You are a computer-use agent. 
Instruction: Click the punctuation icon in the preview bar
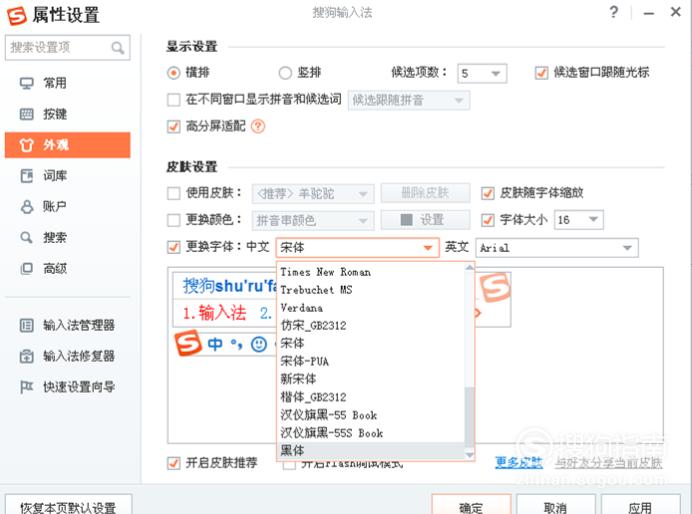[237, 345]
